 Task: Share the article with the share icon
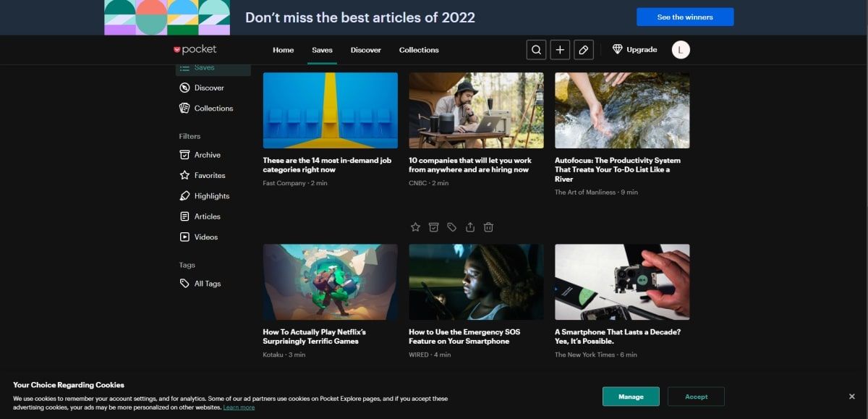click(x=470, y=227)
